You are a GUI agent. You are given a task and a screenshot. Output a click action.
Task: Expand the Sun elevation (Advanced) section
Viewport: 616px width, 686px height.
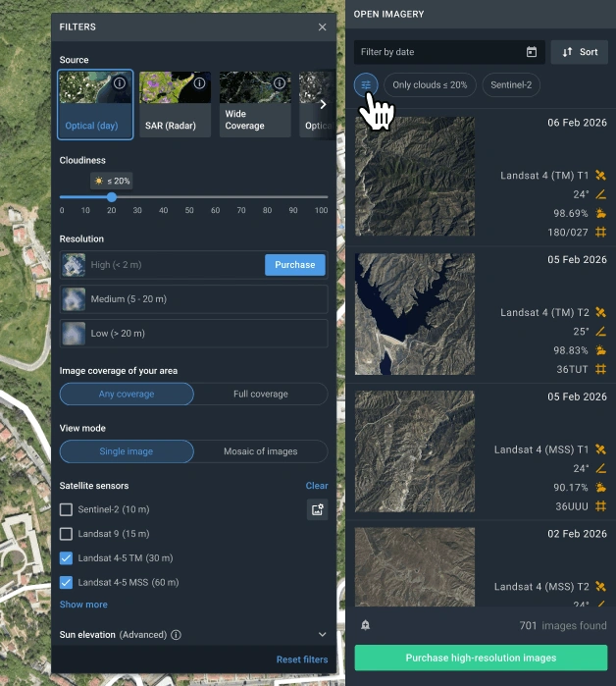pos(322,634)
